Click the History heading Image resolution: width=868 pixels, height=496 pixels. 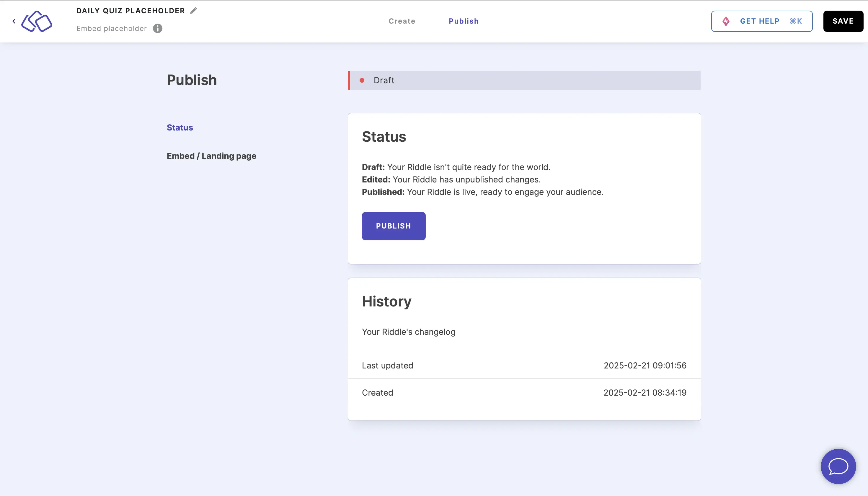pos(387,301)
